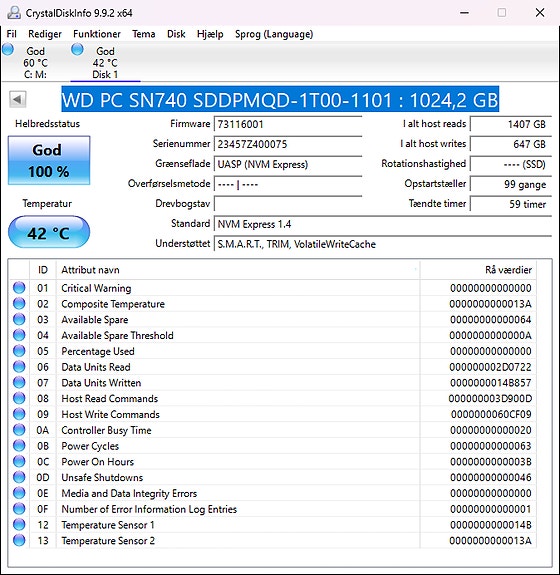Click the Rå værdier column header
This screenshot has width=560, height=575.
tap(478, 270)
